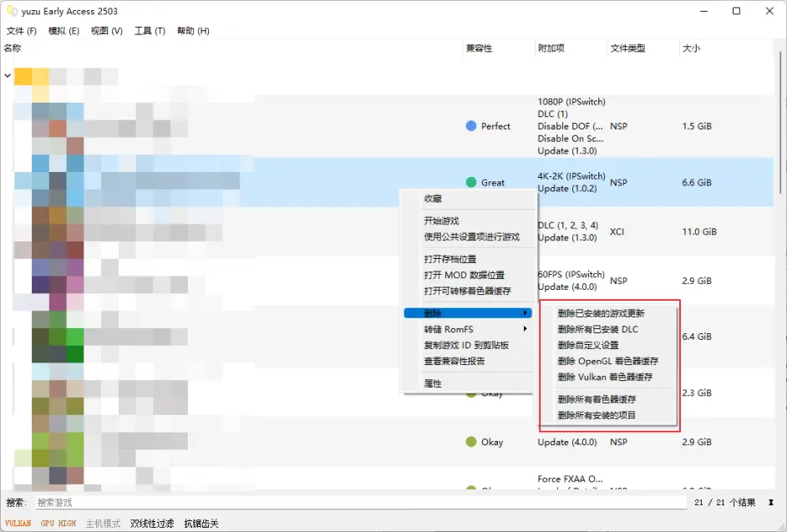Click the yuzu logo in the title bar

(x=12, y=11)
